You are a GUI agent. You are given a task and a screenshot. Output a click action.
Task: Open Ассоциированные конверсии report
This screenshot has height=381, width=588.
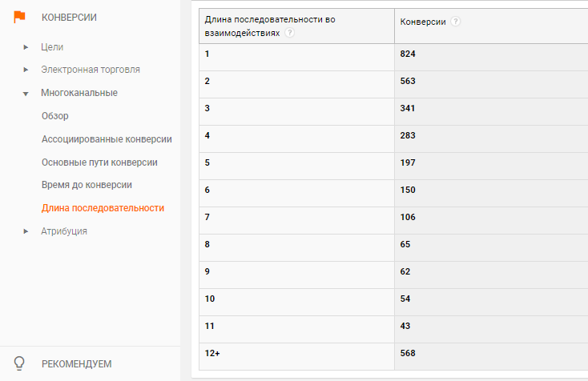tap(107, 139)
